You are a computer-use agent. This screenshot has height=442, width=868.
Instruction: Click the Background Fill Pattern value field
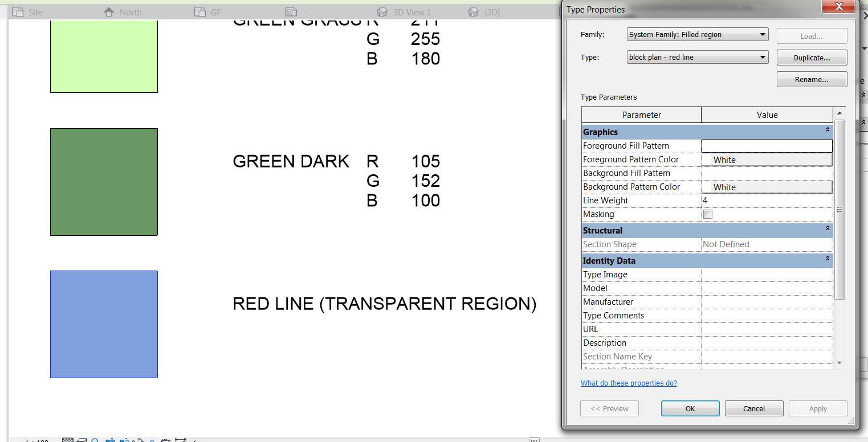[767, 173]
